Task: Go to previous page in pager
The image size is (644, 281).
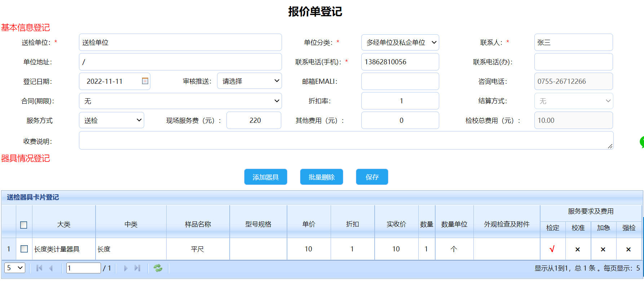Action: tap(51, 268)
